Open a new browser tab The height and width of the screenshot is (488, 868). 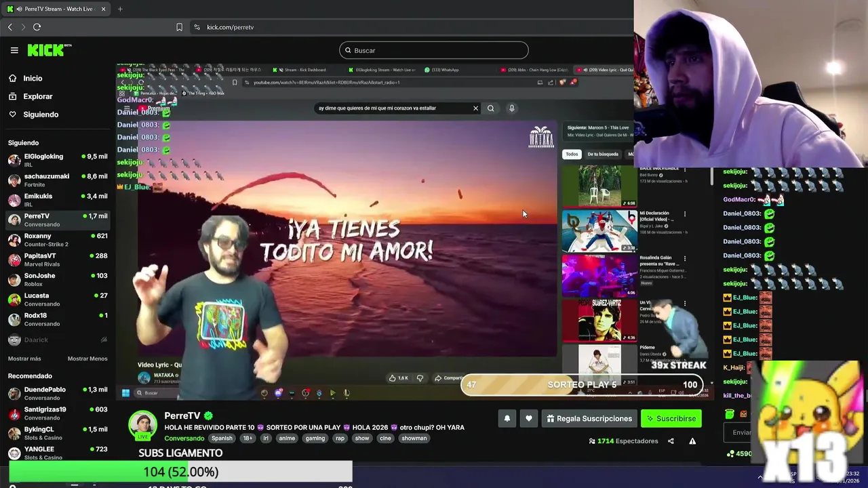pos(120,9)
